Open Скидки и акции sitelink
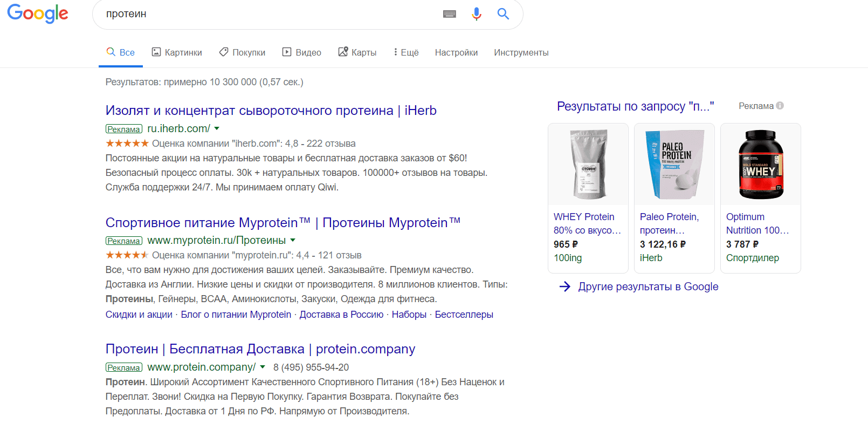Viewport: 868px width, 423px height. [139, 315]
